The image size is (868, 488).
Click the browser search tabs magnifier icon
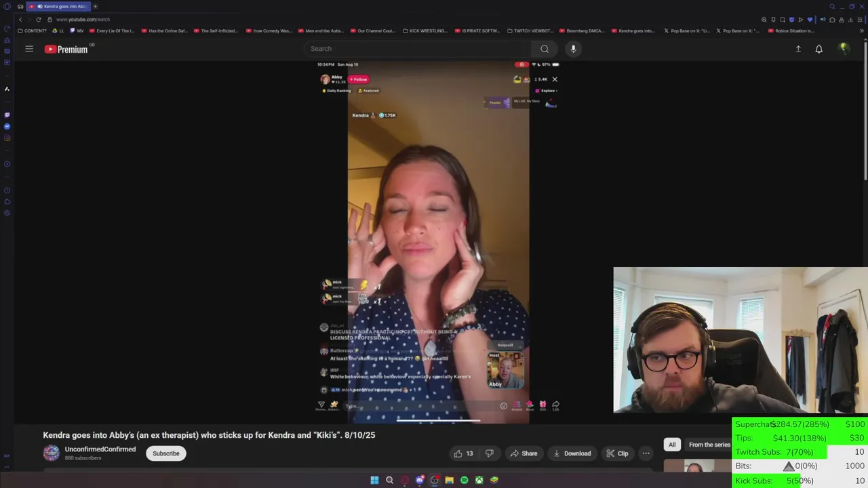[832, 7]
